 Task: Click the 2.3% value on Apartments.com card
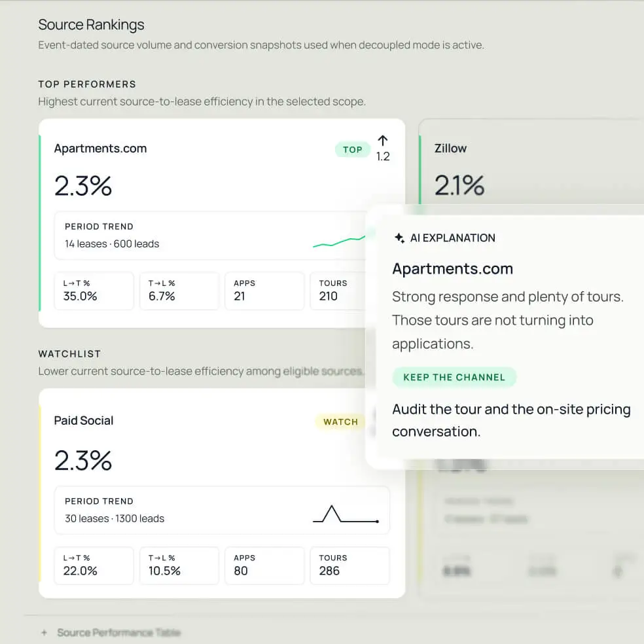pyautogui.click(x=83, y=186)
